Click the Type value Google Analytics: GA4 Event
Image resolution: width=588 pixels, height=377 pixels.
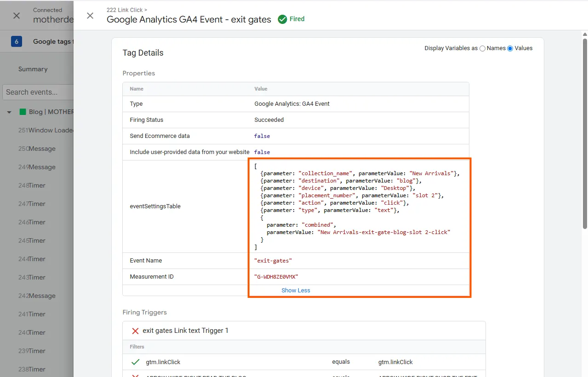[x=292, y=104]
